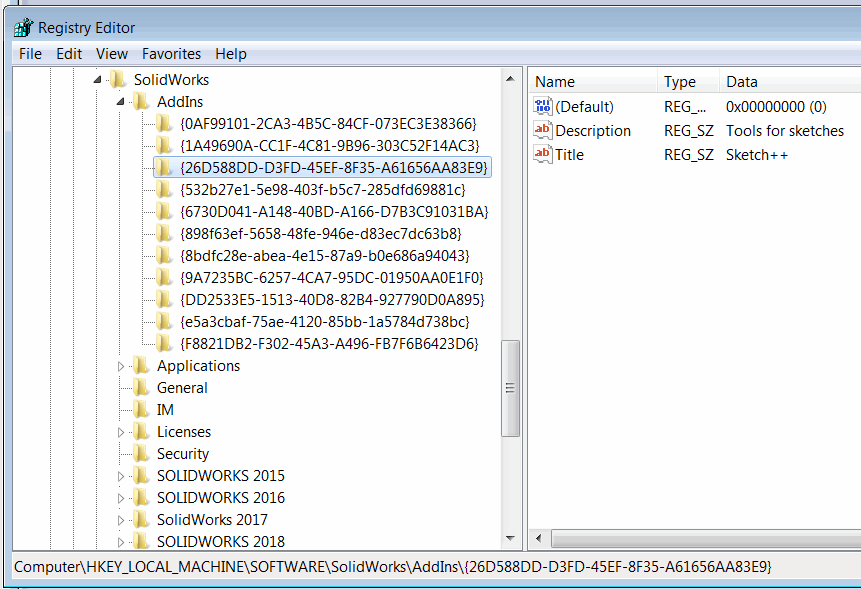Select the Title value name
The height and width of the screenshot is (589, 861).
569,155
